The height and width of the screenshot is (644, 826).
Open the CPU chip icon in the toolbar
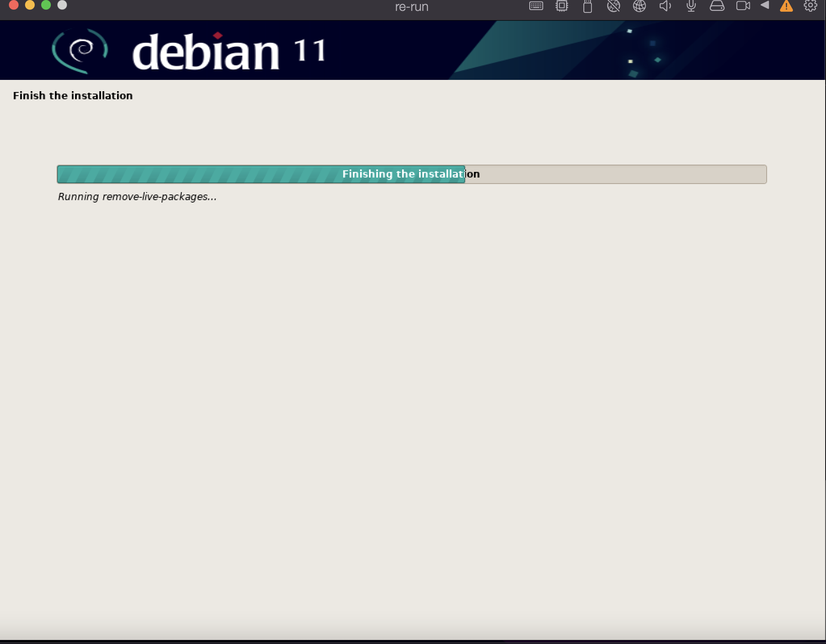coord(562,6)
